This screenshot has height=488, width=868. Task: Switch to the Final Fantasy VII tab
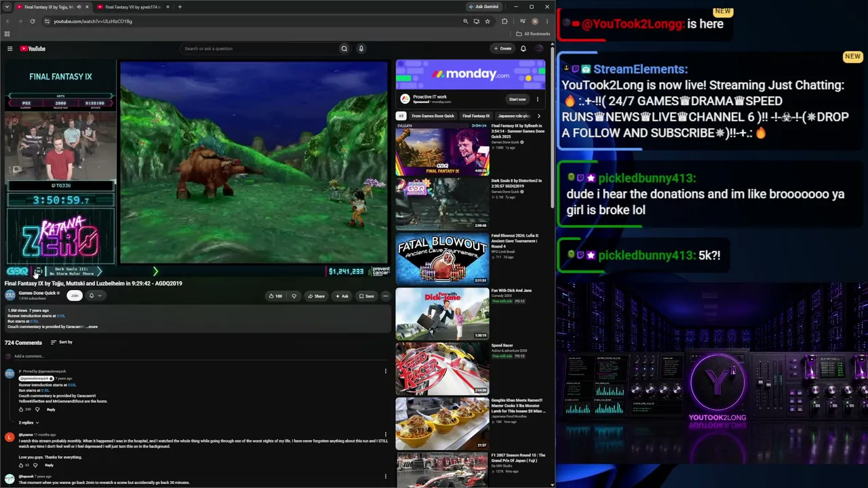[x=133, y=7]
